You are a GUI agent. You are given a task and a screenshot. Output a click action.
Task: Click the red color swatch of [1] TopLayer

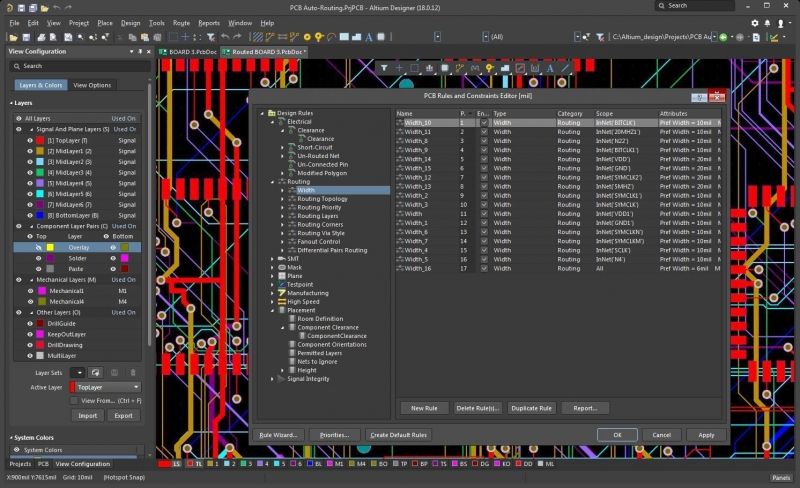40,140
